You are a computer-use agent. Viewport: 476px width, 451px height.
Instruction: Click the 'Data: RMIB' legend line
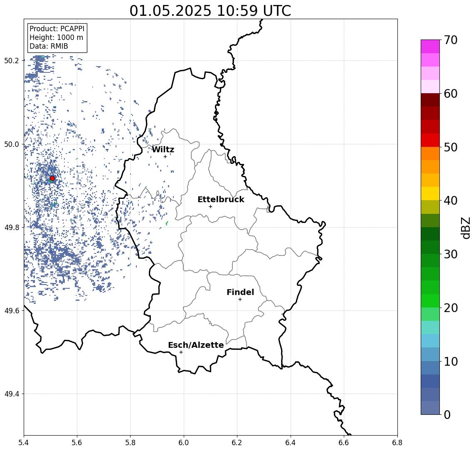pos(49,46)
